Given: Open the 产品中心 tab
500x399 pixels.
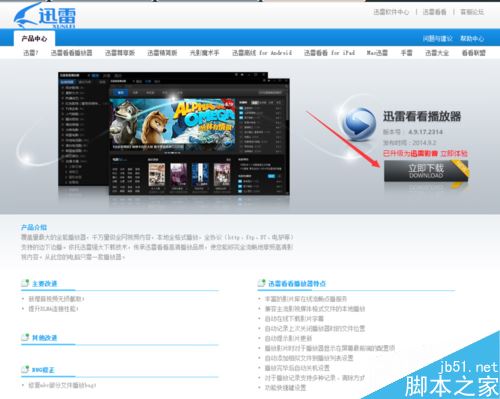Looking at the screenshot, I should (x=34, y=39).
